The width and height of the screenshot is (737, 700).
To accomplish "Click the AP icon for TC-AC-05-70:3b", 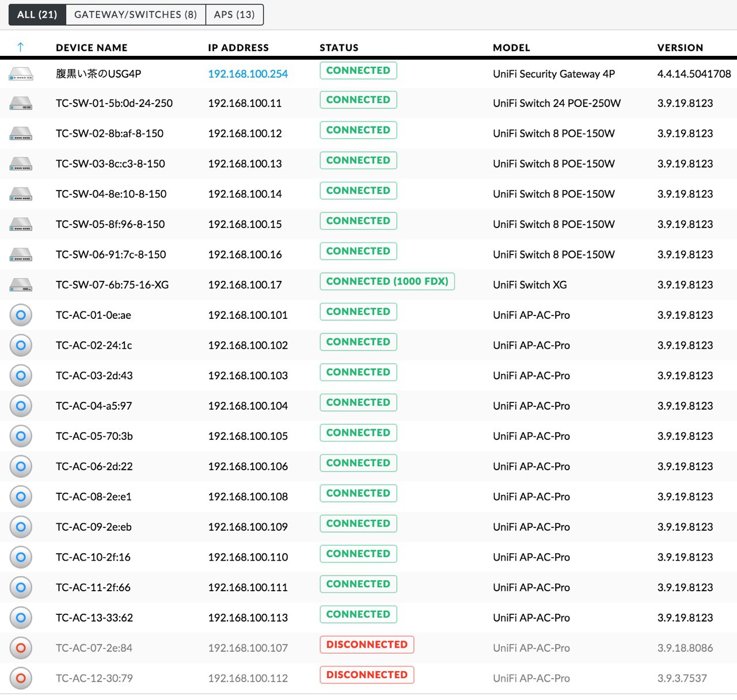I will pyautogui.click(x=21, y=436).
